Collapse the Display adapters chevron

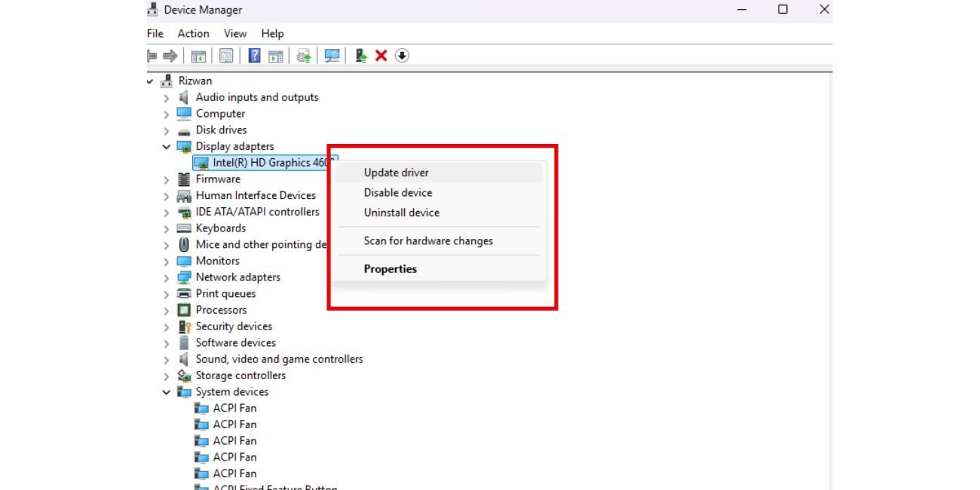pyautogui.click(x=167, y=147)
